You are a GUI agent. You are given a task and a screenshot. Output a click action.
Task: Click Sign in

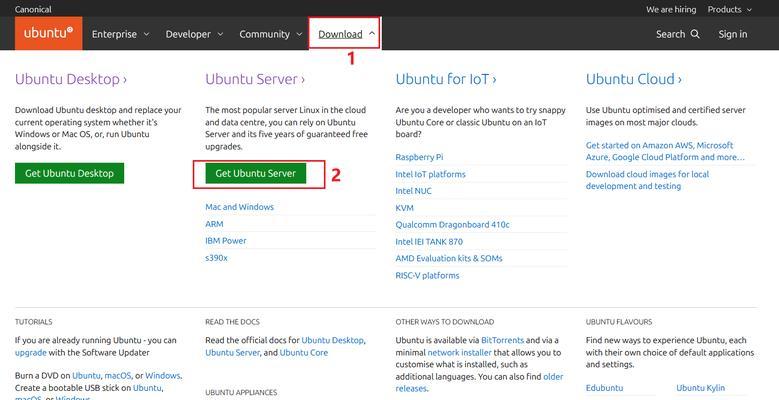[732, 34]
